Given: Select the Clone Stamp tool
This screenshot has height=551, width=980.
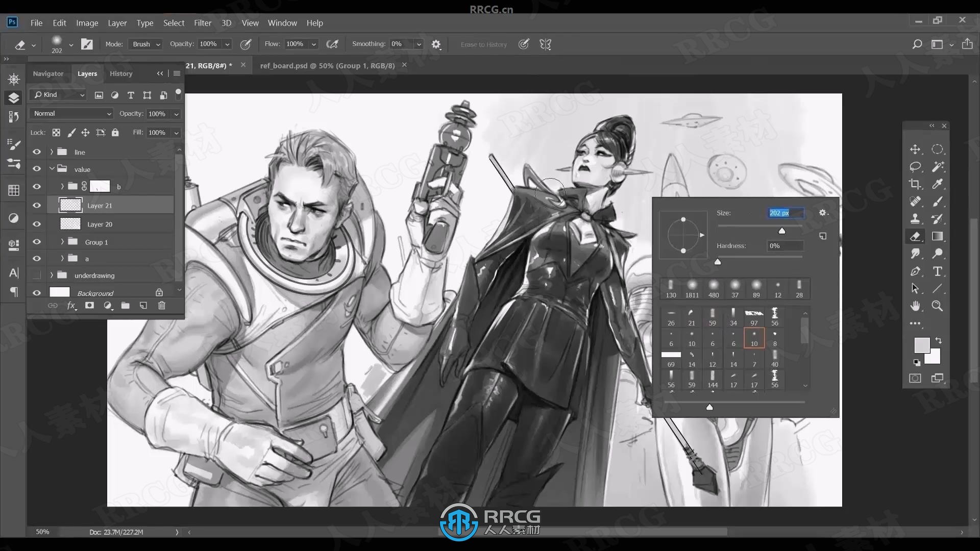Looking at the screenshot, I should click(x=915, y=219).
